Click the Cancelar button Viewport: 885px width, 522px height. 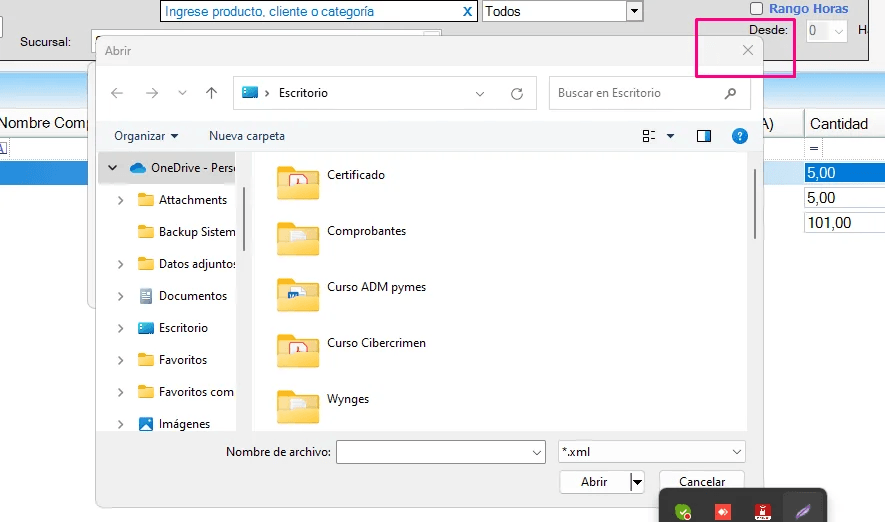(x=701, y=482)
